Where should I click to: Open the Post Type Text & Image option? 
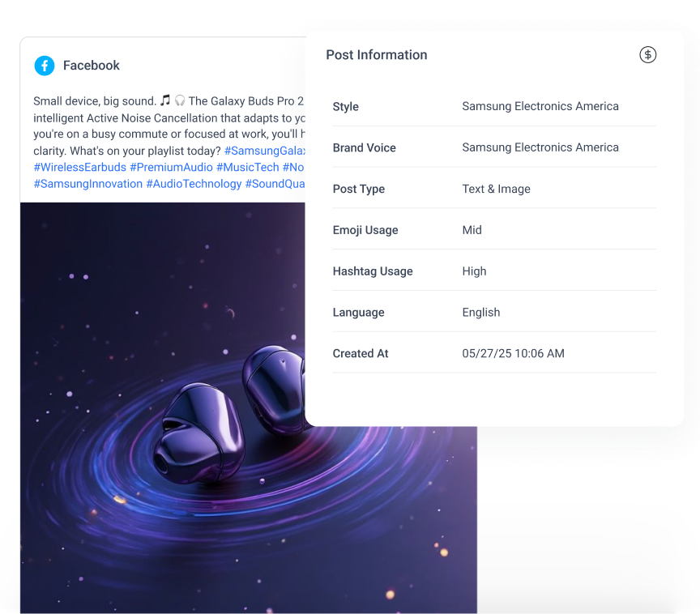coord(496,189)
